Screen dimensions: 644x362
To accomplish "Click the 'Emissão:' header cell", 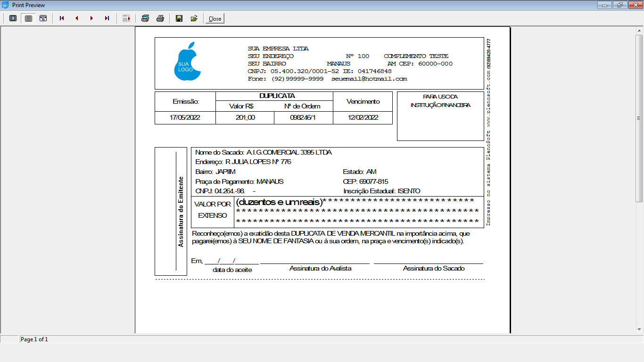I will (x=186, y=101).
